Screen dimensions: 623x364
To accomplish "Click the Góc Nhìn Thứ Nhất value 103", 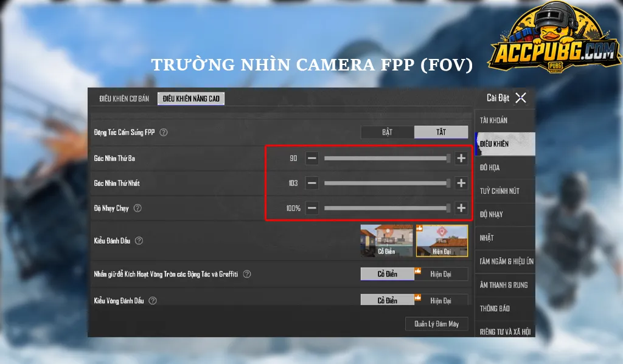I will tap(293, 183).
